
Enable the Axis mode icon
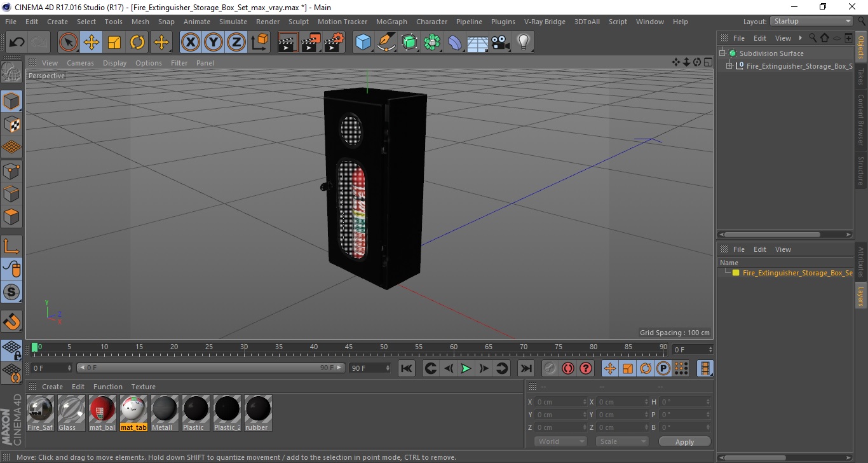[x=11, y=246]
